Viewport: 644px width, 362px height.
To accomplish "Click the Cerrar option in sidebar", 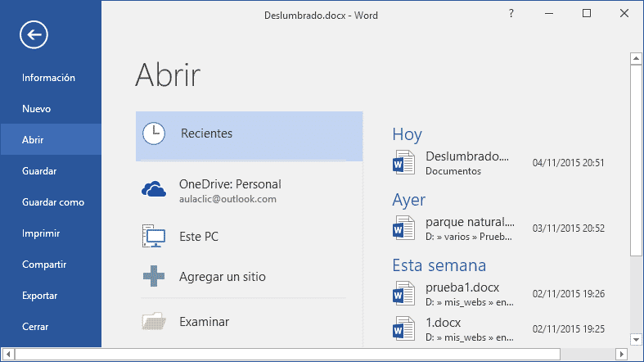I will [36, 327].
